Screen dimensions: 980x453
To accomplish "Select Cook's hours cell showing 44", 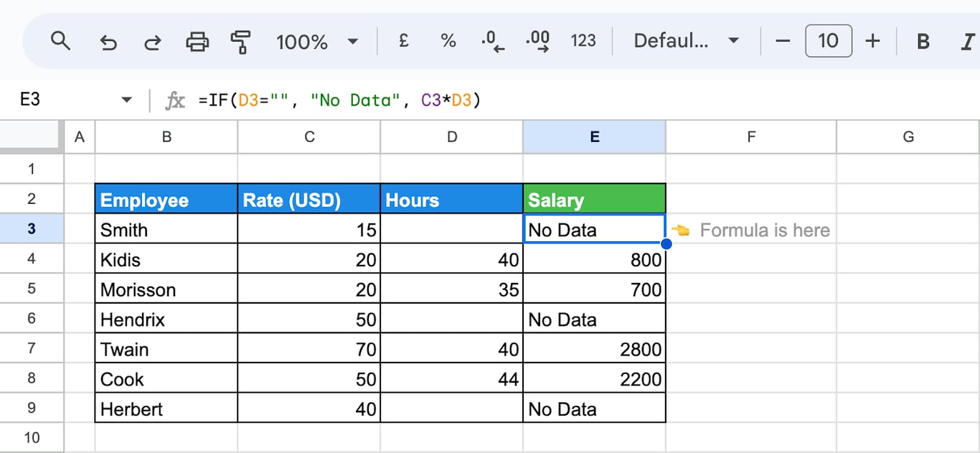I will (x=452, y=378).
